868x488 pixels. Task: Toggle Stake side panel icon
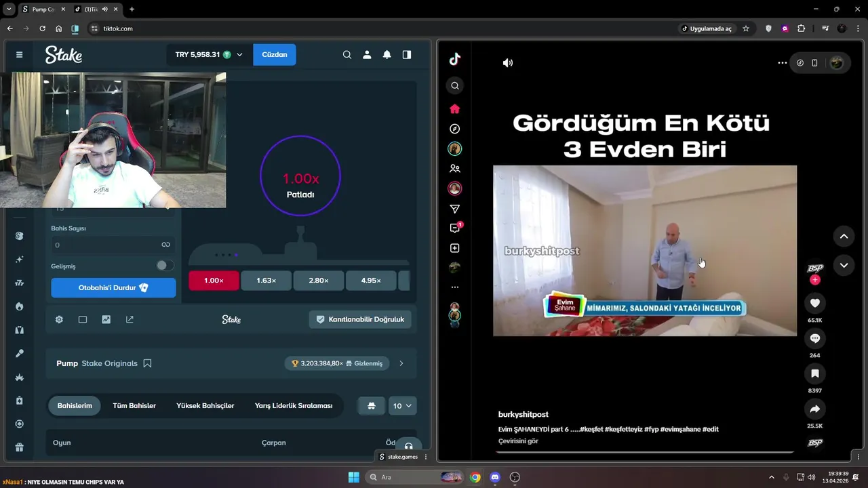407,55
